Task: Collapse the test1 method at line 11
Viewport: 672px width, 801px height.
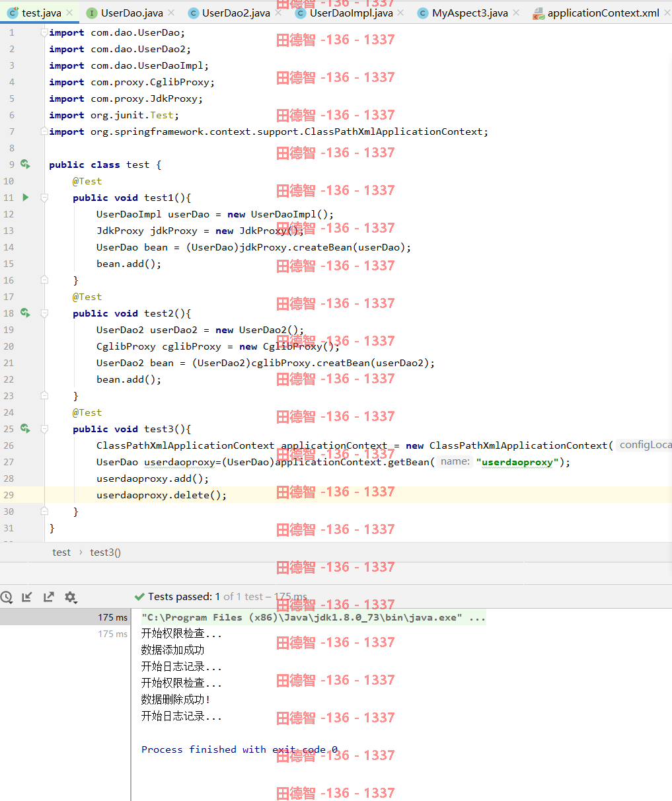Action: [44, 198]
